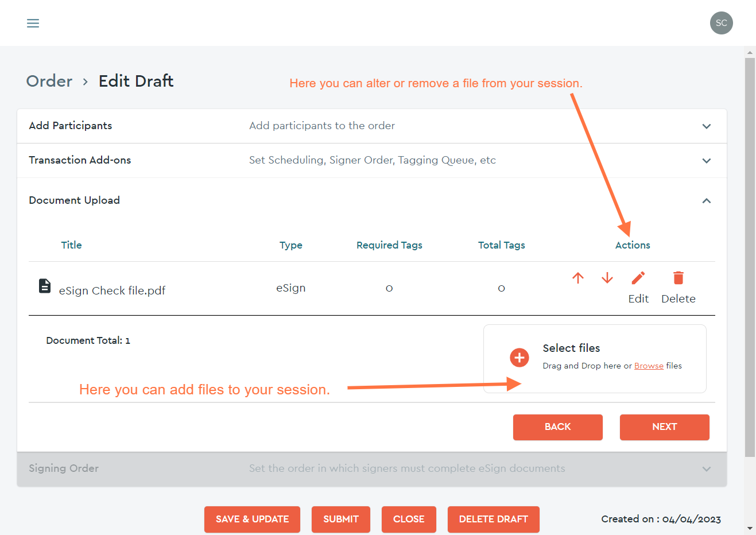Viewport: 756px width, 535px height.
Task: Open the SC user avatar menu
Action: click(722, 23)
